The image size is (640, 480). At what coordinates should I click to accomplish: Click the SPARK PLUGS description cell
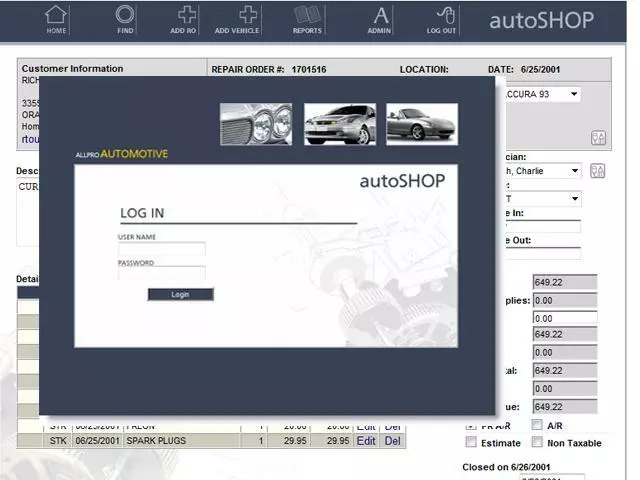(x=181, y=441)
